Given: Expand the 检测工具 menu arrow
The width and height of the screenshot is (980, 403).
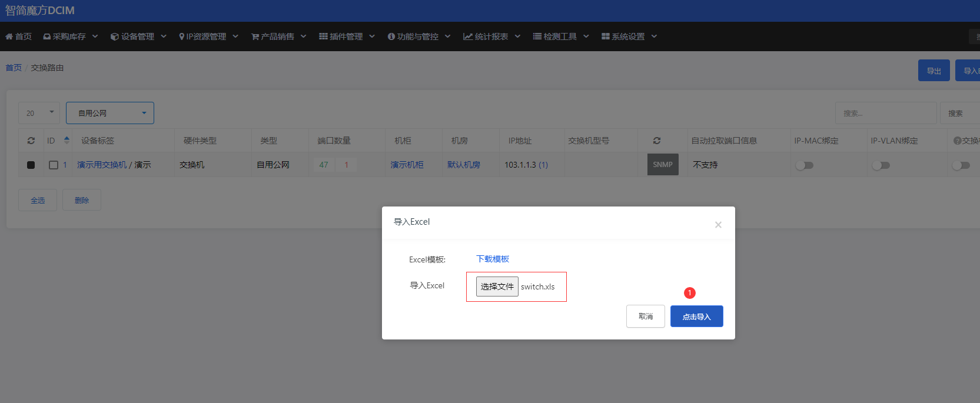Looking at the screenshot, I should 586,36.
